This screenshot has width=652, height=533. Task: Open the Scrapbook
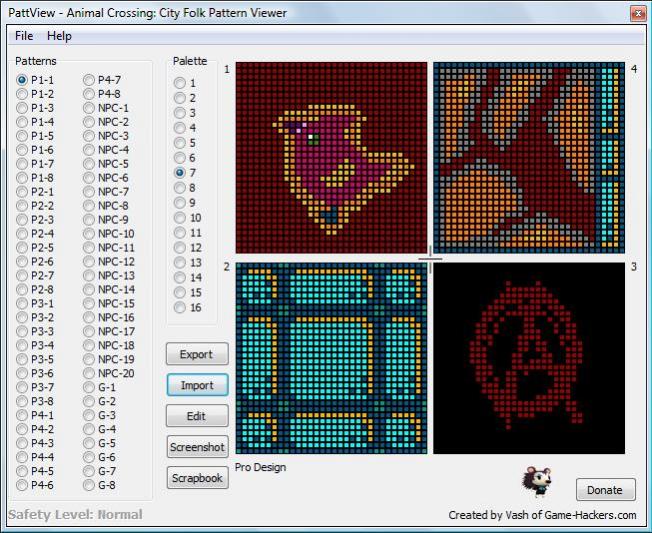coord(197,478)
